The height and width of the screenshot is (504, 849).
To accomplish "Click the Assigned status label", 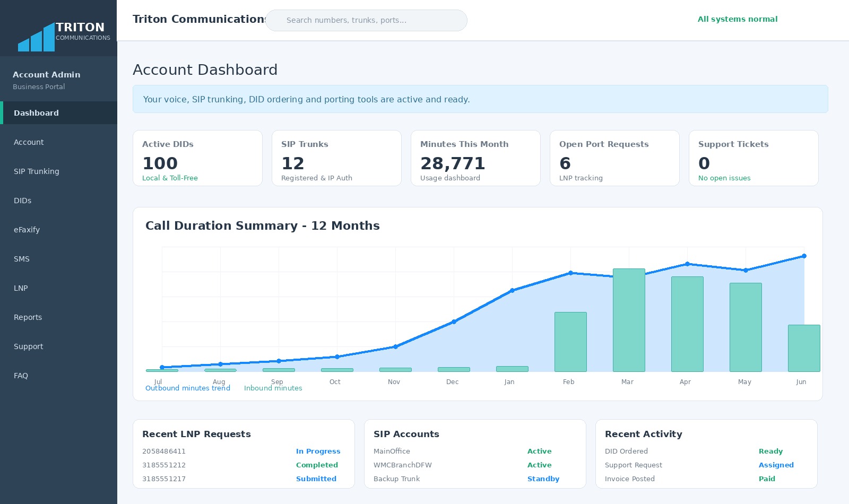I will [x=776, y=465].
